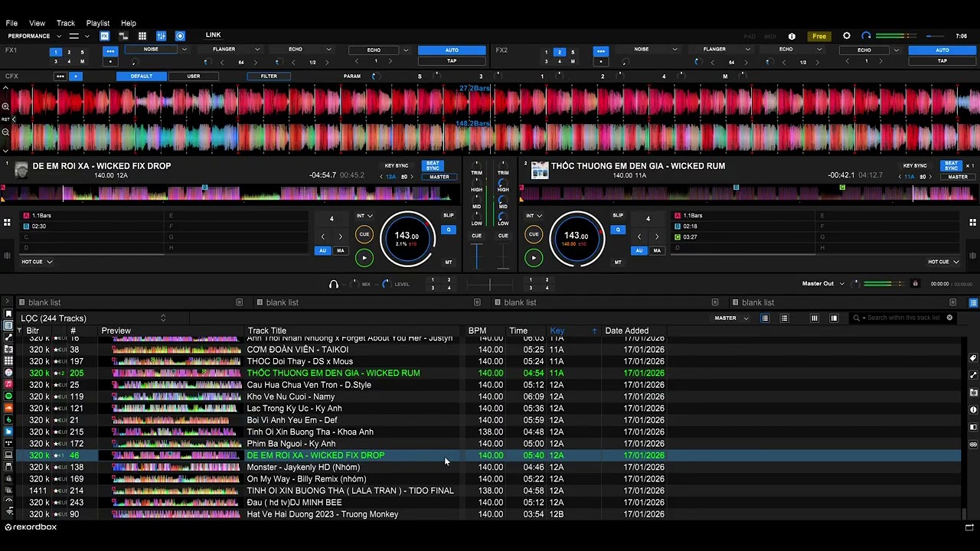Adjust the channel 1 volume fader

[476, 256]
